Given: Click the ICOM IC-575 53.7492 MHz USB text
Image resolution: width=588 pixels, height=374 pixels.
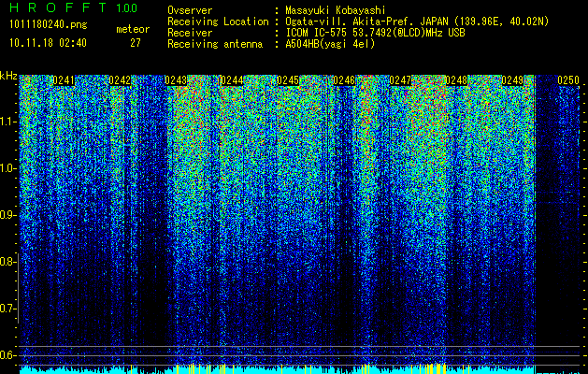Looking at the screenshot, I should 375,33.
